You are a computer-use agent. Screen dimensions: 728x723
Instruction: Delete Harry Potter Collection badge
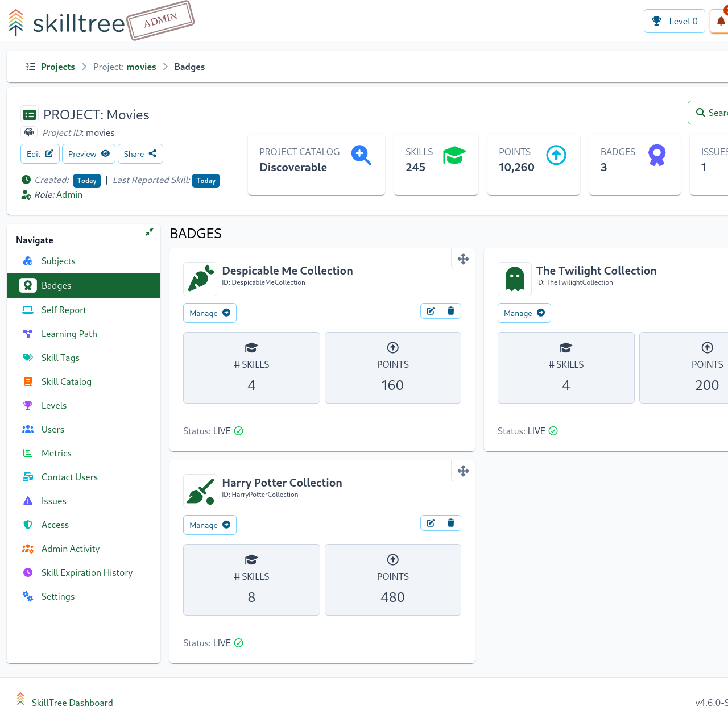click(x=451, y=523)
